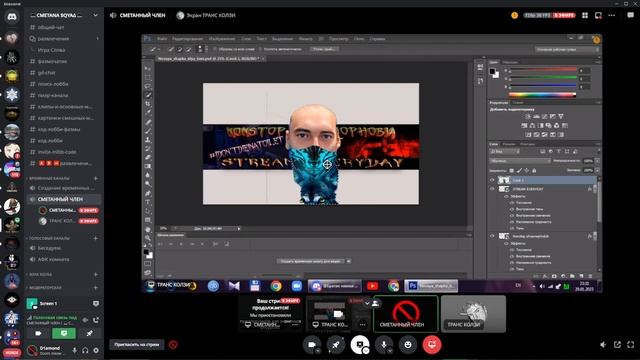Screen dimensions: 640x360
Task: Click the Curves adjustment icon
Action: (544, 117)
